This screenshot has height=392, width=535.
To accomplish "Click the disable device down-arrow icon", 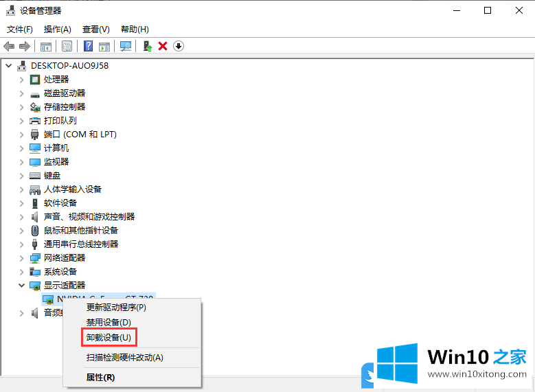I will (x=179, y=46).
